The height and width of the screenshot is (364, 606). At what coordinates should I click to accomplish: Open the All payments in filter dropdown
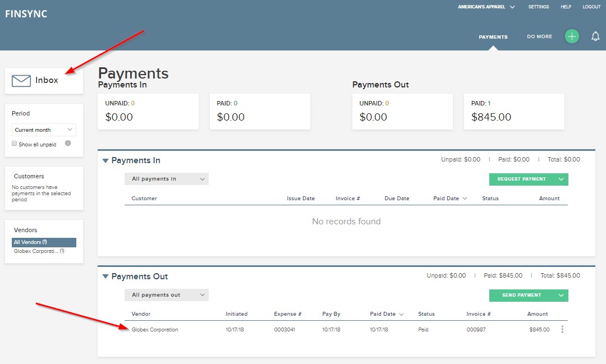167,179
